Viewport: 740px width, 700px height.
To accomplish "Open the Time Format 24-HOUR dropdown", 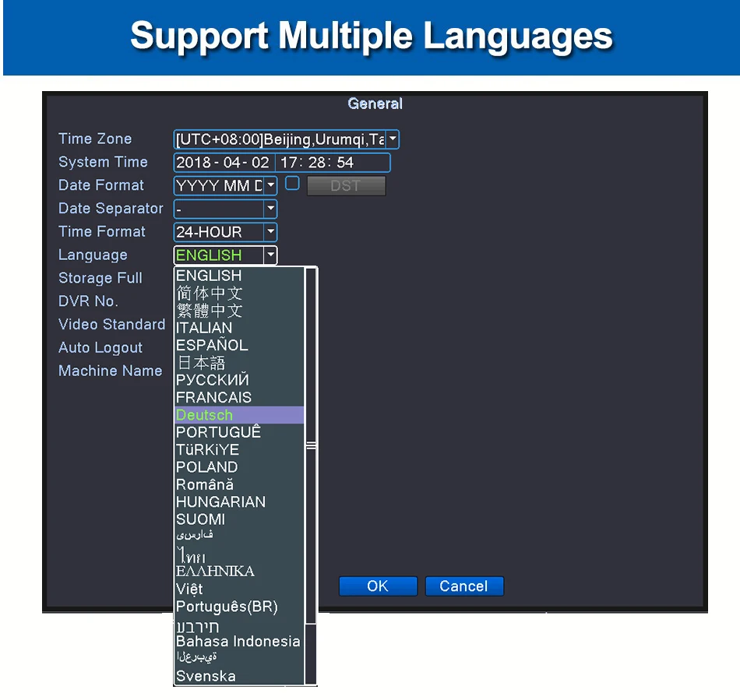I will click(x=226, y=231).
